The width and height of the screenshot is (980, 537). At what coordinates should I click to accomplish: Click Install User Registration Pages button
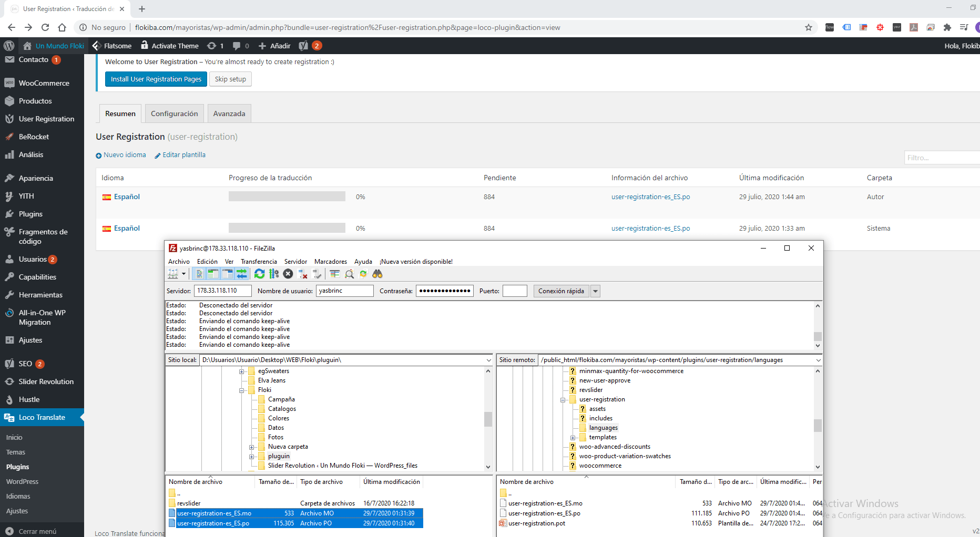[x=156, y=79]
